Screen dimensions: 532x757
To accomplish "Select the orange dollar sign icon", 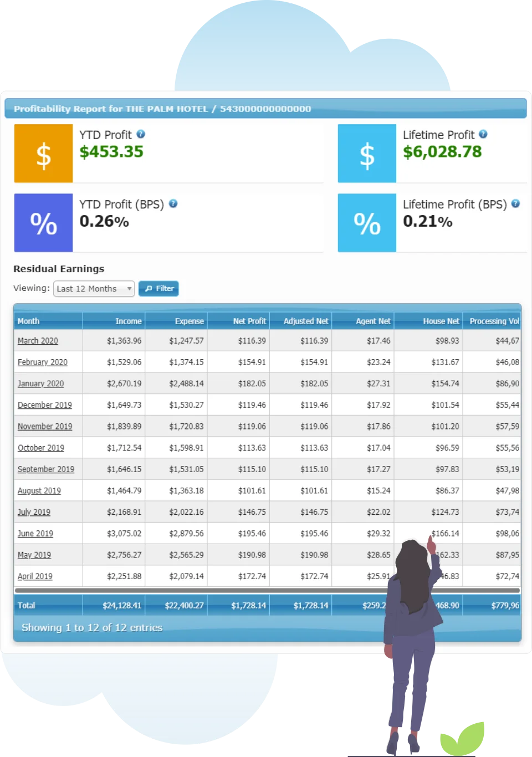I will coord(43,153).
